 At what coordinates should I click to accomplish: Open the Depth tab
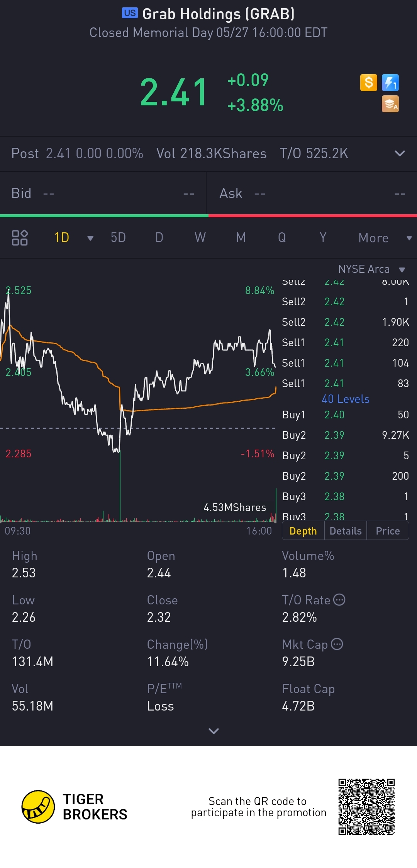pyautogui.click(x=303, y=531)
